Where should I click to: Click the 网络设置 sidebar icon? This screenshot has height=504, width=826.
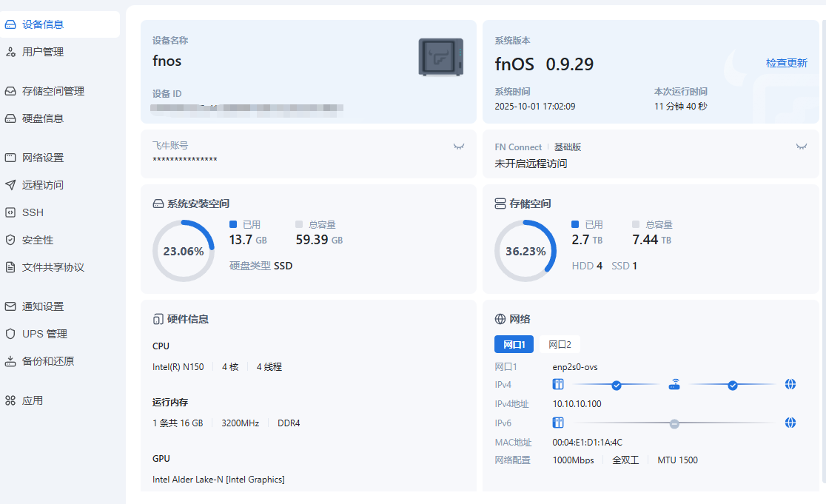(x=10, y=158)
